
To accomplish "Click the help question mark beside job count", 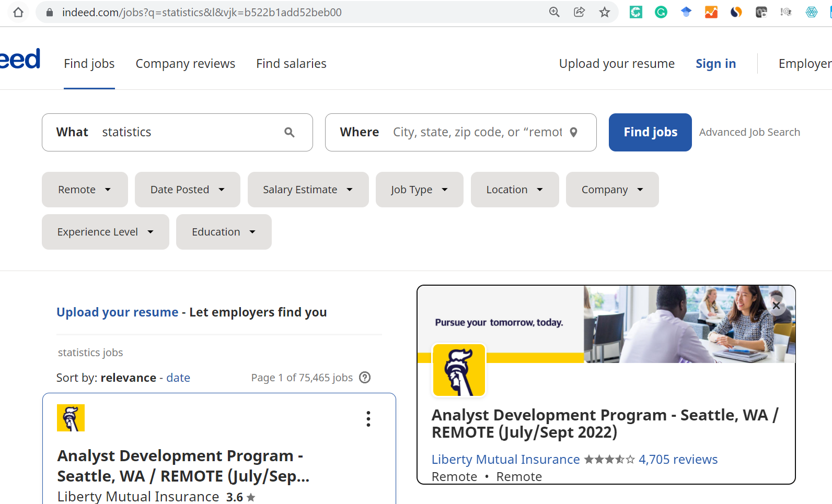I will pos(365,378).
